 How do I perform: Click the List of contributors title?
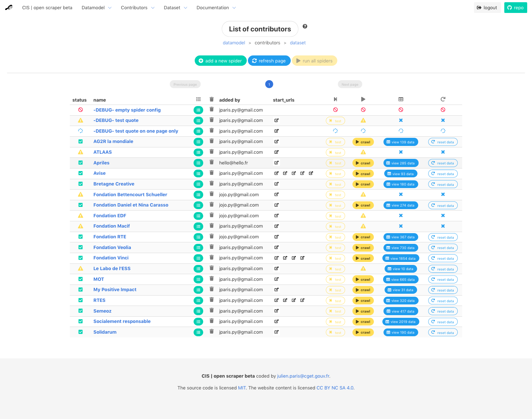pyautogui.click(x=260, y=29)
